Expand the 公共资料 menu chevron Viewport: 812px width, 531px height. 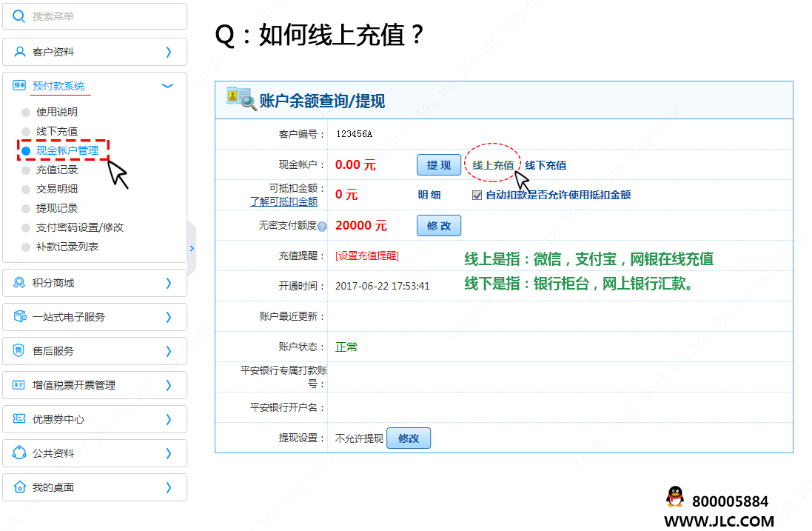pos(168,453)
